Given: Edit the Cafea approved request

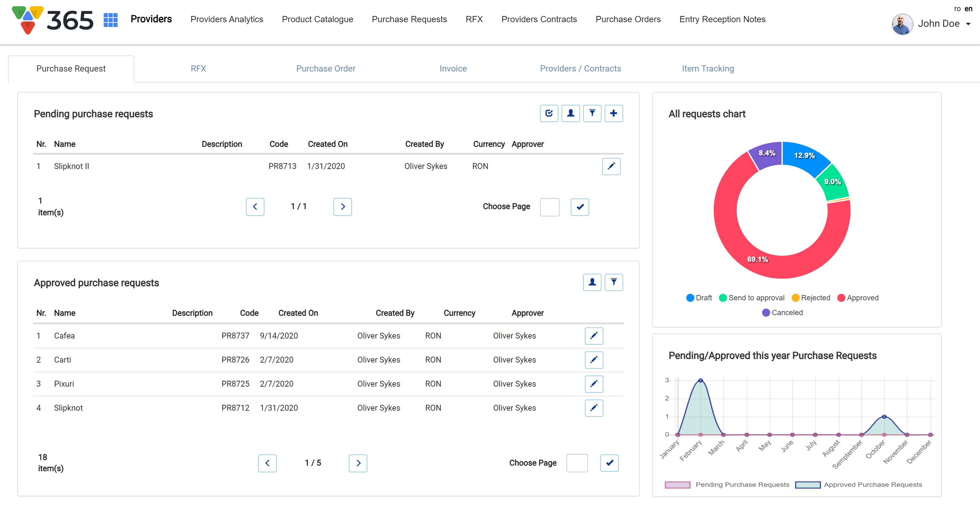Looking at the screenshot, I should [x=594, y=336].
